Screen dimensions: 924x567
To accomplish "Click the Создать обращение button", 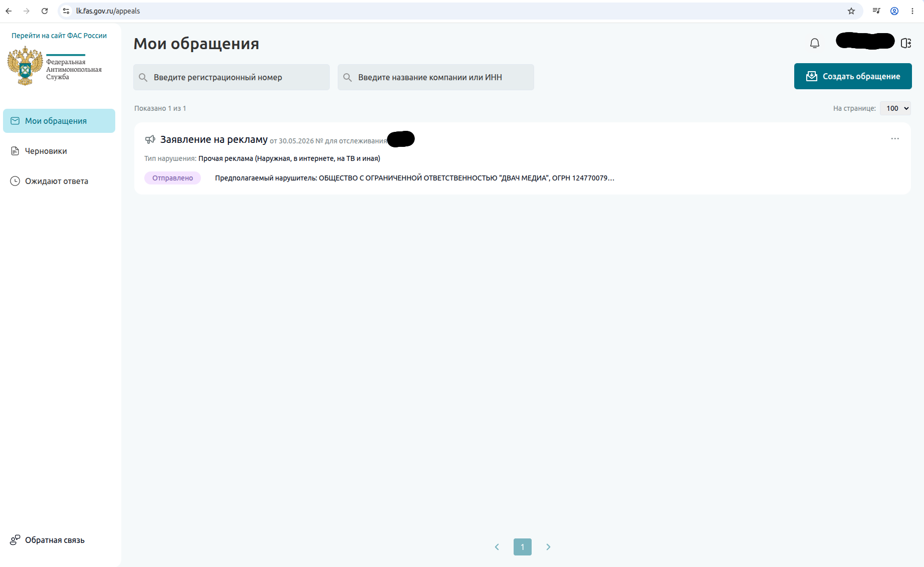I will (853, 76).
